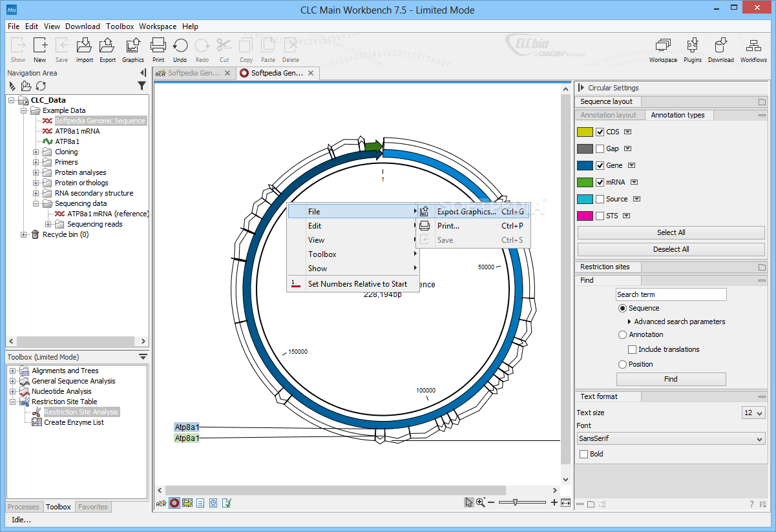This screenshot has width=776, height=532.
Task: Check the Source annotation checkbox
Action: point(600,199)
